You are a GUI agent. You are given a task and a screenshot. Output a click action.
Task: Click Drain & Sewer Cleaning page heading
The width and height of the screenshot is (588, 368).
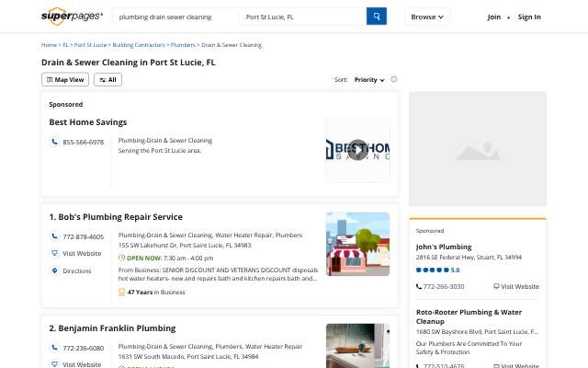pos(129,63)
